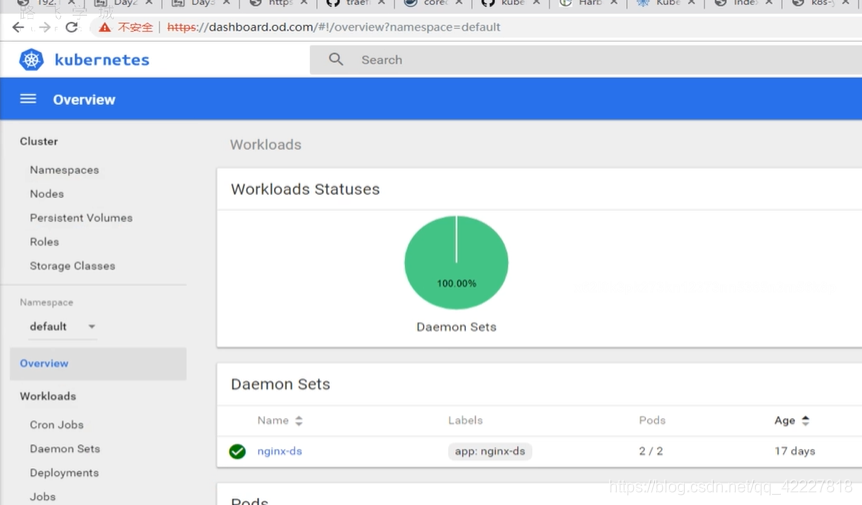
Task: Toggle the hamburger navigation menu
Action: pos(28,99)
